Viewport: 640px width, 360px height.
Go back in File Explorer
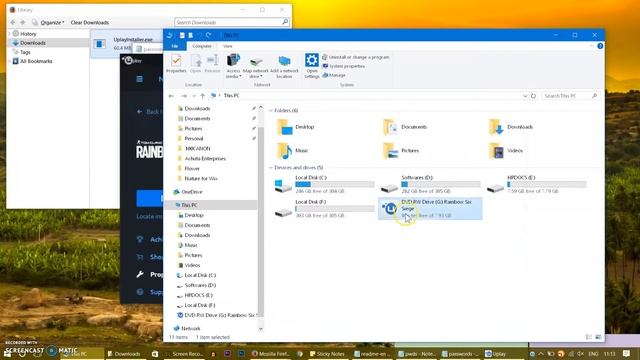(x=171, y=96)
